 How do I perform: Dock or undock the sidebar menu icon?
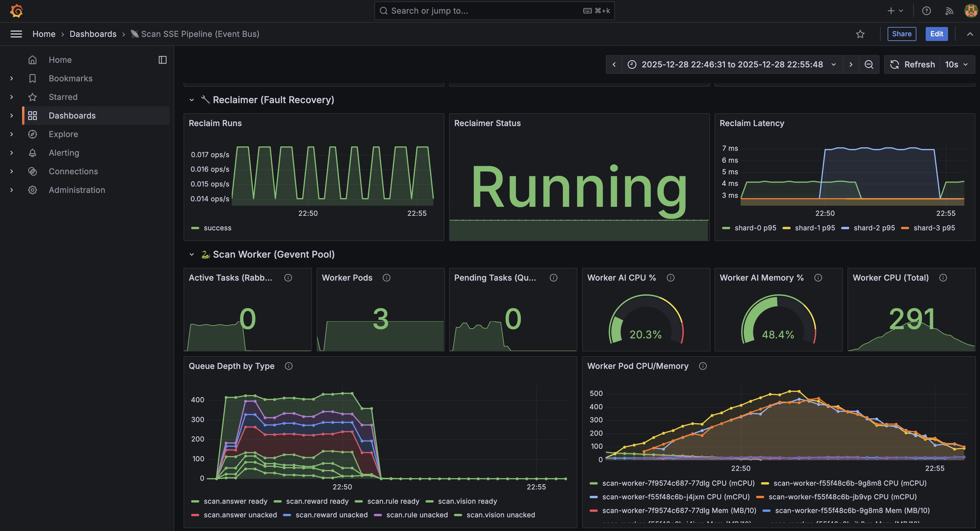click(162, 60)
